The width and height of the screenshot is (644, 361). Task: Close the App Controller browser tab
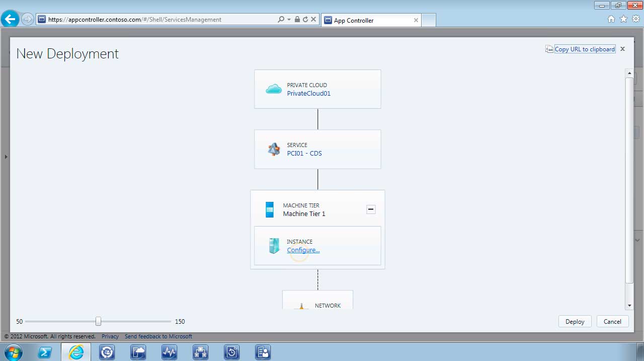point(416,20)
